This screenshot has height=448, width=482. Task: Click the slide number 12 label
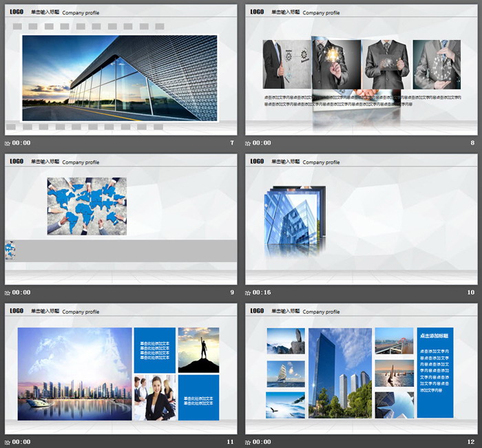pos(471,442)
